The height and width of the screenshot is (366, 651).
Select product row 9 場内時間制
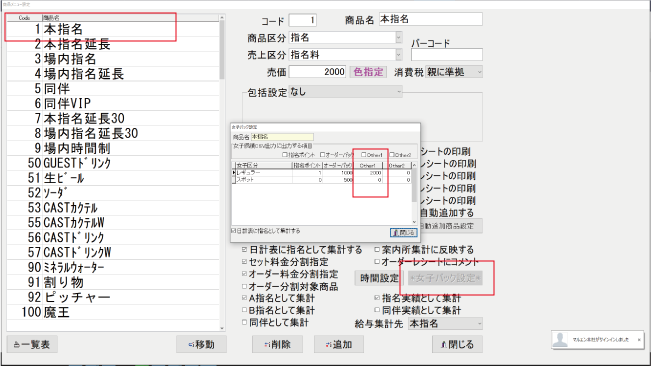pyautogui.click(x=113, y=148)
